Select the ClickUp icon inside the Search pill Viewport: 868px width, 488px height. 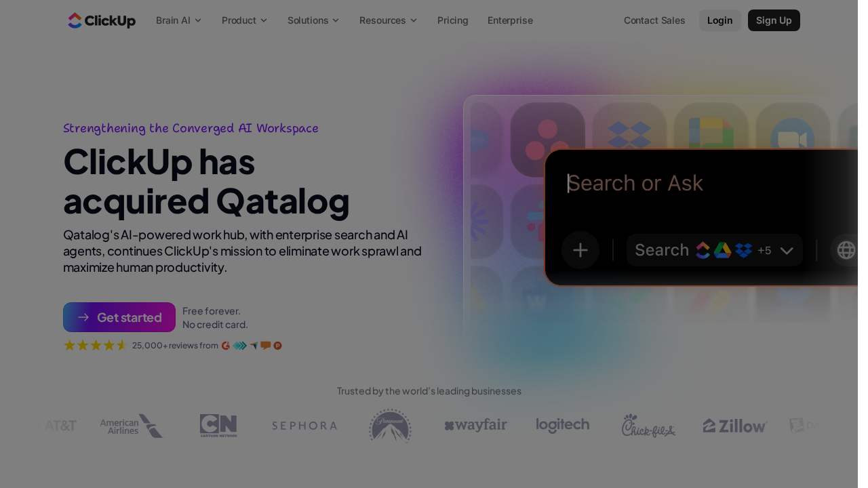pyautogui.click(x=703, y=250)
